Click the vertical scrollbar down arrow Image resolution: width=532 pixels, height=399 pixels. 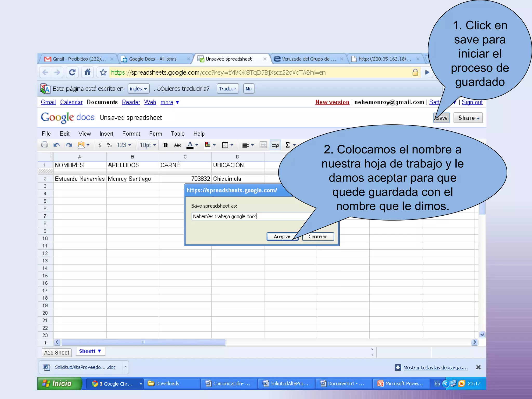tap(482, 335)
